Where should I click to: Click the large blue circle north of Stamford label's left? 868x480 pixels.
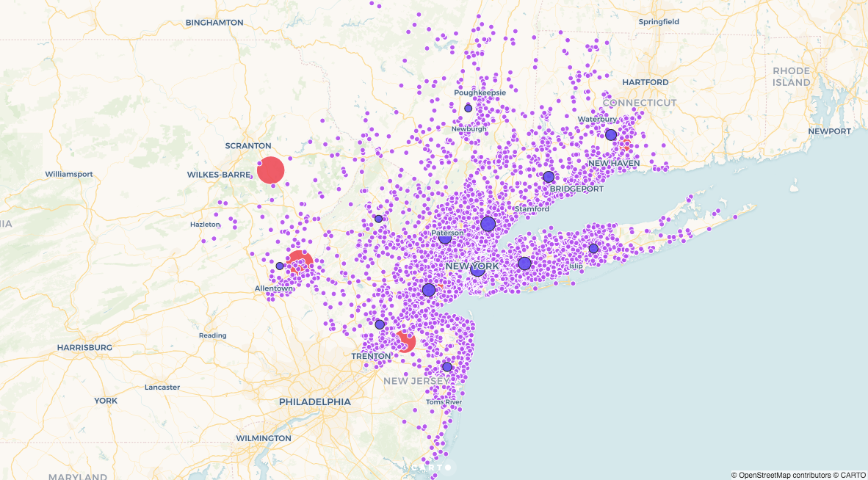pyautogui.click(x=488, y=224)
